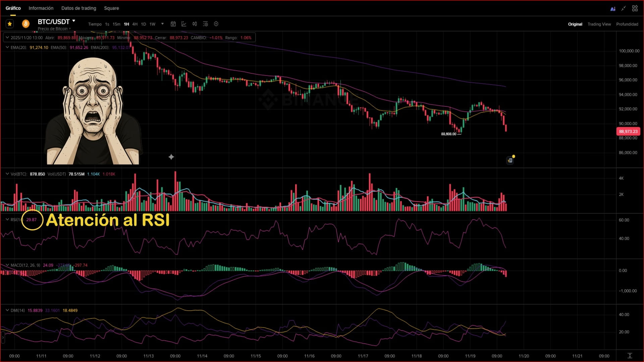Click the hexagon chart preferences icon
644x362 pixels.
click(216, 24)
